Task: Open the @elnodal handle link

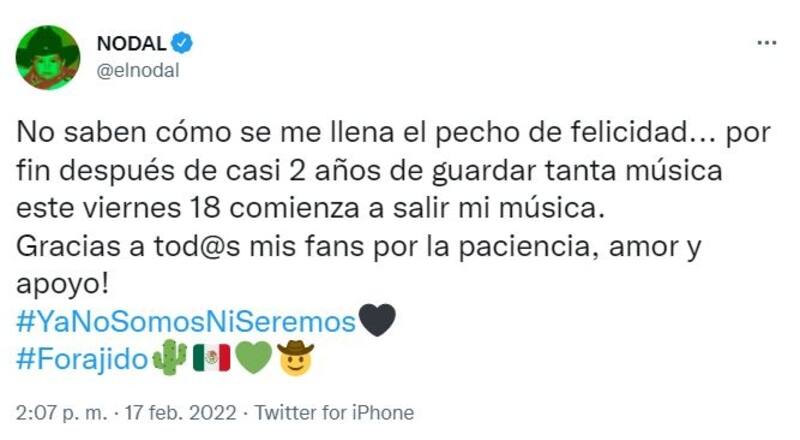Action: 137,70
